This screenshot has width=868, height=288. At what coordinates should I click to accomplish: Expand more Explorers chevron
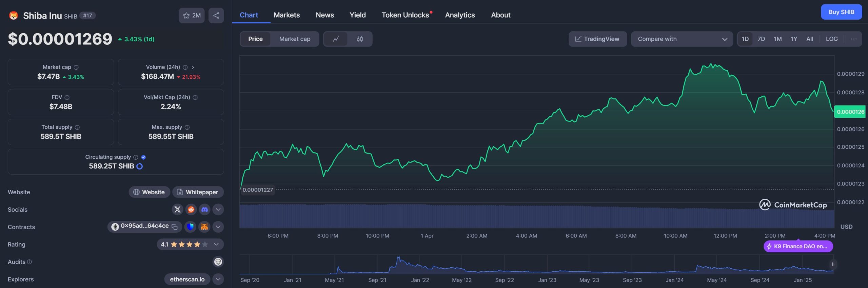(218, 279)
